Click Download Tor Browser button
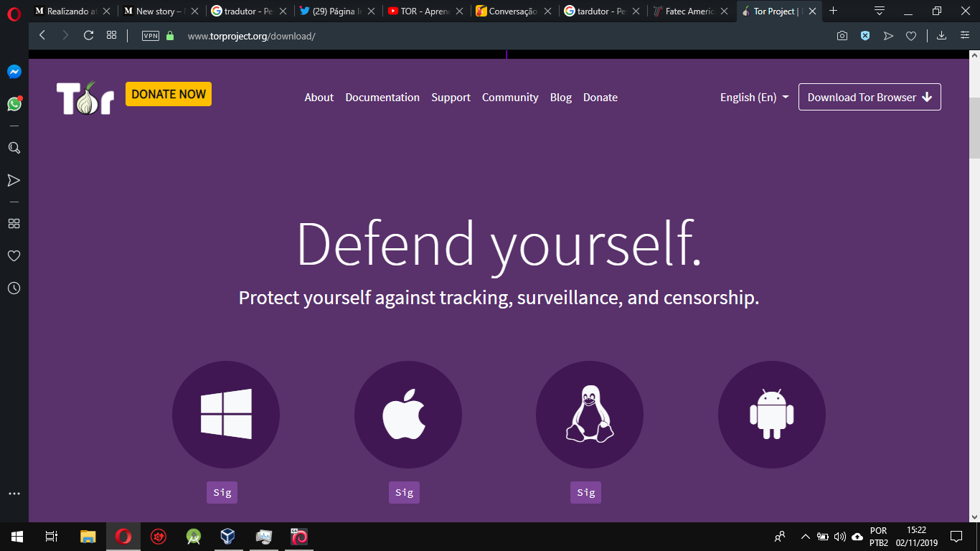The height and width of the screenshot is (551, 980). tap(870, 98)
